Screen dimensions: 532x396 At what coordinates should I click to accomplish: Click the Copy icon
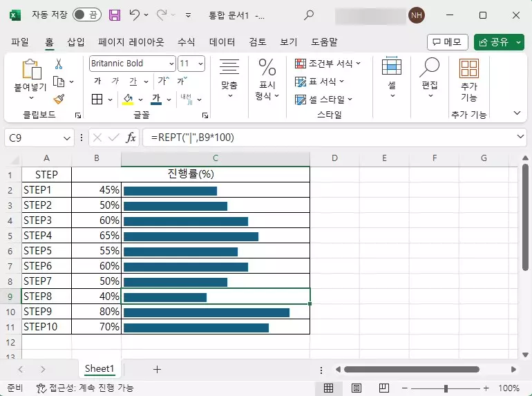pos(59,82)
